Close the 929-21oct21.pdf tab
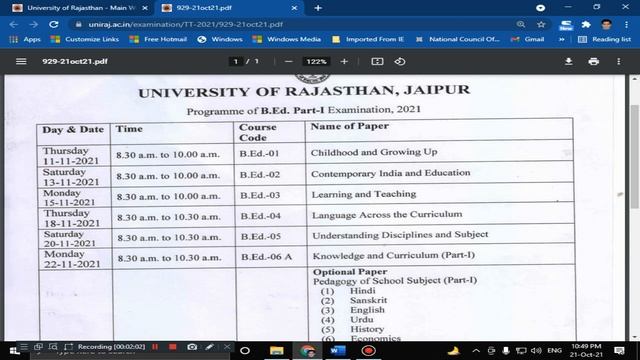The image size is (640, 360). tap(294, 8)
